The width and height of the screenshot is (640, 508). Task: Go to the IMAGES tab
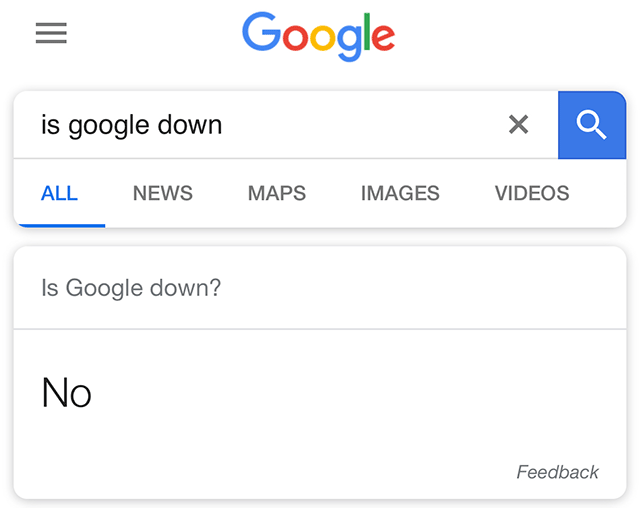tap(400, 193)
